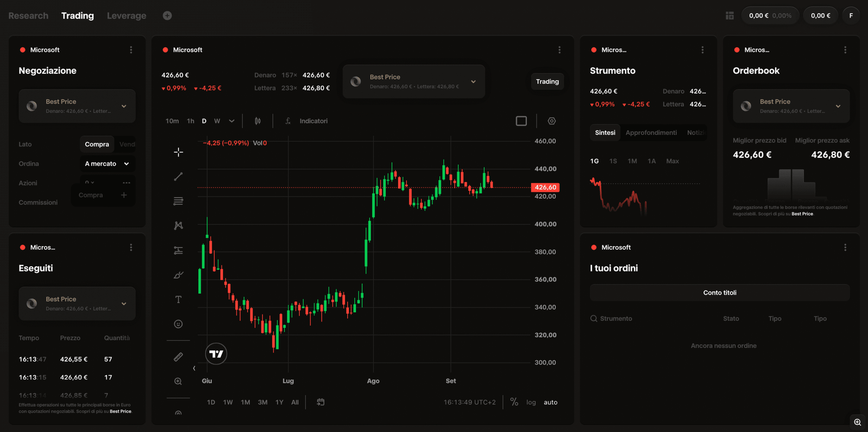Select Vend side option
868x432 pixels.
pyautogui.click(x=127, y=144)
